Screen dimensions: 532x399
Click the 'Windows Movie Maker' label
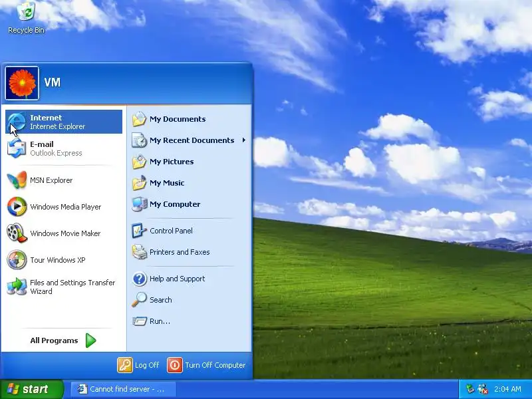[65, 233]
